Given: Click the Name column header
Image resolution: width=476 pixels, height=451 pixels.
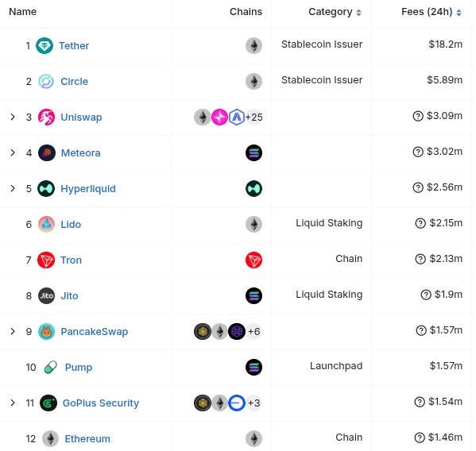Looking at the screenshot, I should pos(23,12).
